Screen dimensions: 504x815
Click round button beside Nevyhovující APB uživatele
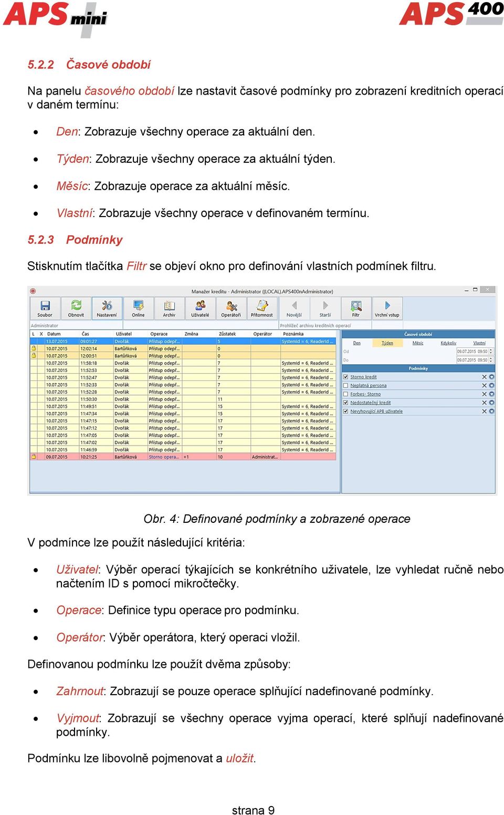point(492,411)
